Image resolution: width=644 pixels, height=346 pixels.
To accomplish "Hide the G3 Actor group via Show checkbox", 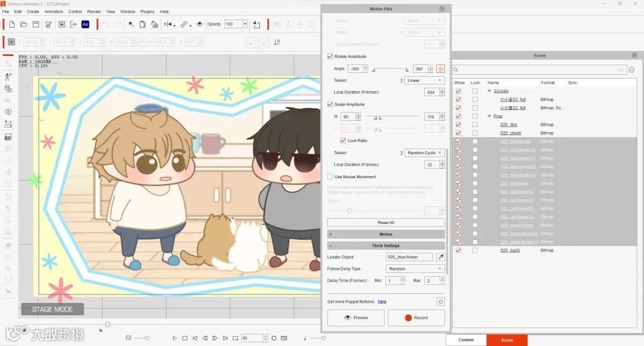I will point(458,91).
